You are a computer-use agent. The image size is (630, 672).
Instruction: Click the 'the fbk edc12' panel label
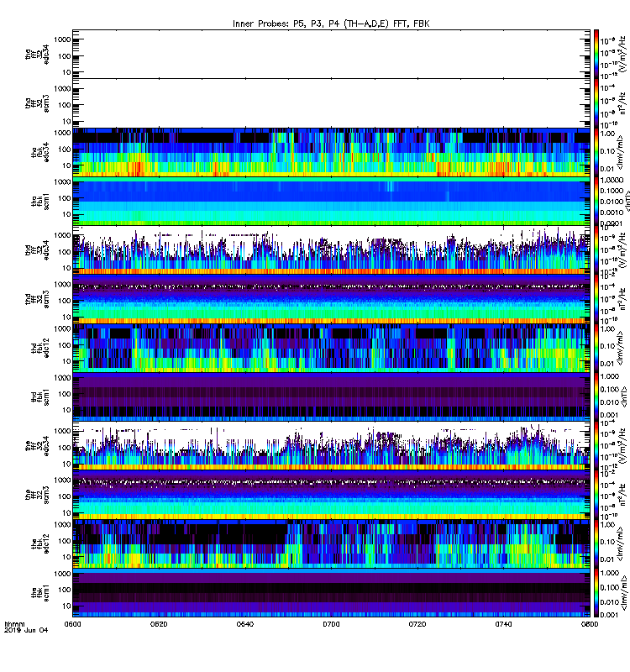click(x=40, y=543)
